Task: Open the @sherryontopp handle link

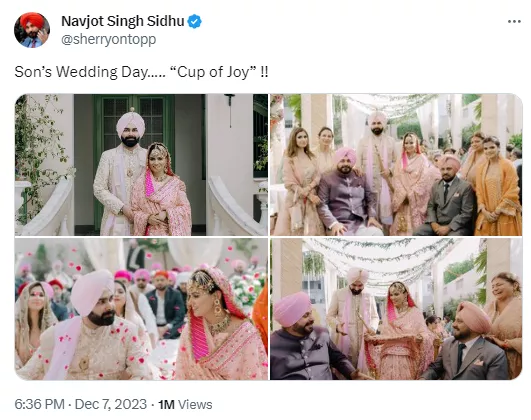Action: (108, 39)
